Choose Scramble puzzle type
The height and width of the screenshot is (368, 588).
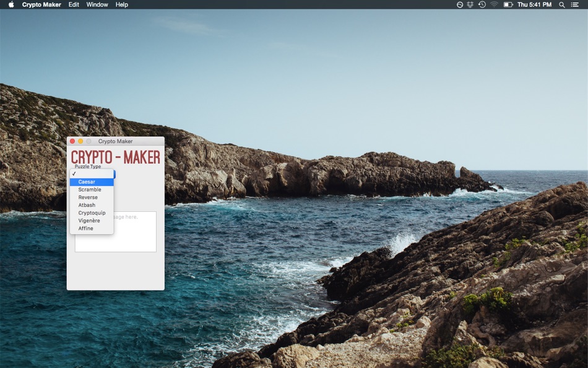point(92,190)
